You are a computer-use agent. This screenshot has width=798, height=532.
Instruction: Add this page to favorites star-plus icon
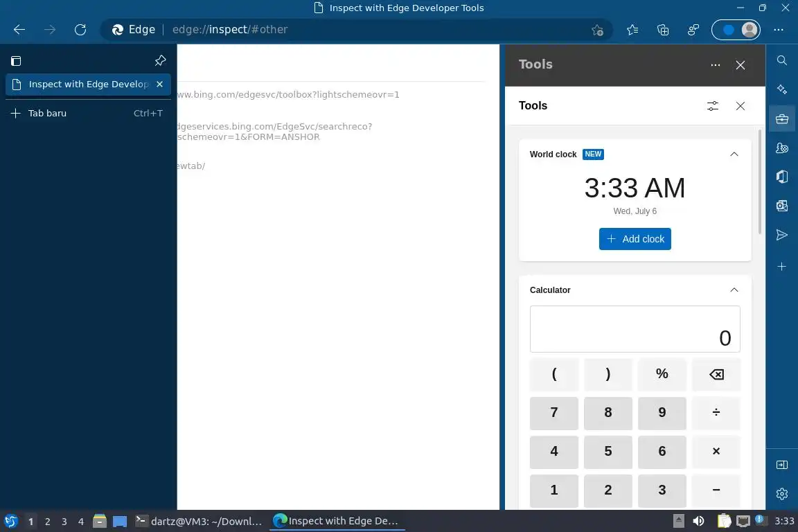(598, 30)
